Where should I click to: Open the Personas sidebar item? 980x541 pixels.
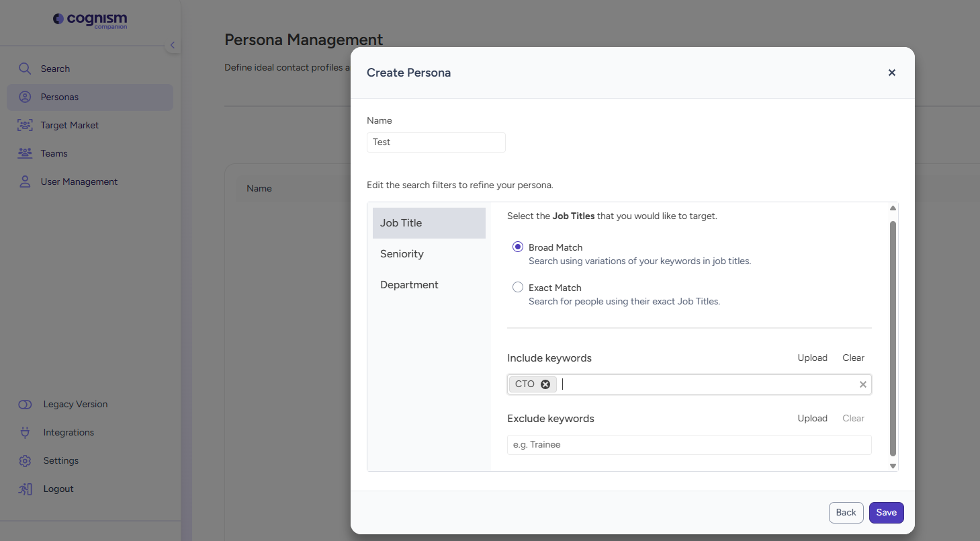pos(90,97)
